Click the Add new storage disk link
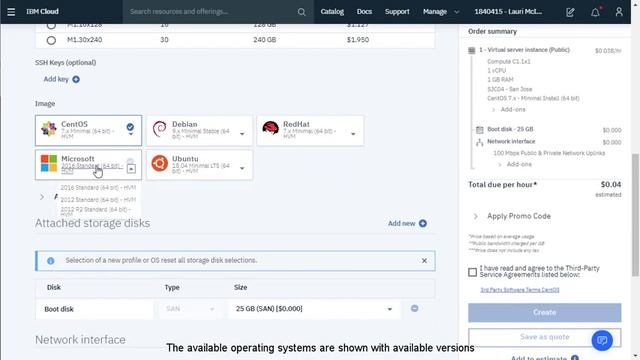Screen dimensions: 640x360 402,223
